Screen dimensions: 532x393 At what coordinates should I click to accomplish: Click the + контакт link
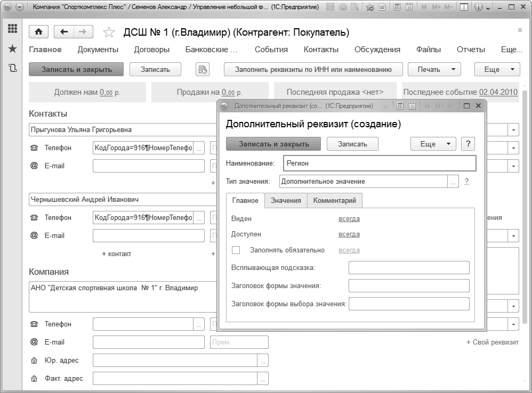116,254
